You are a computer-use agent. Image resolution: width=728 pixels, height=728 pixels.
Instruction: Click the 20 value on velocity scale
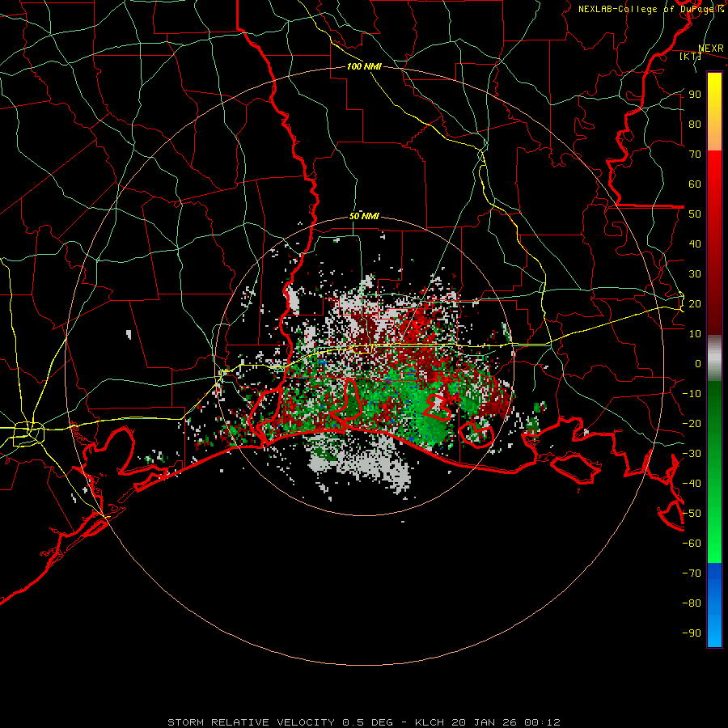[695, 304]
